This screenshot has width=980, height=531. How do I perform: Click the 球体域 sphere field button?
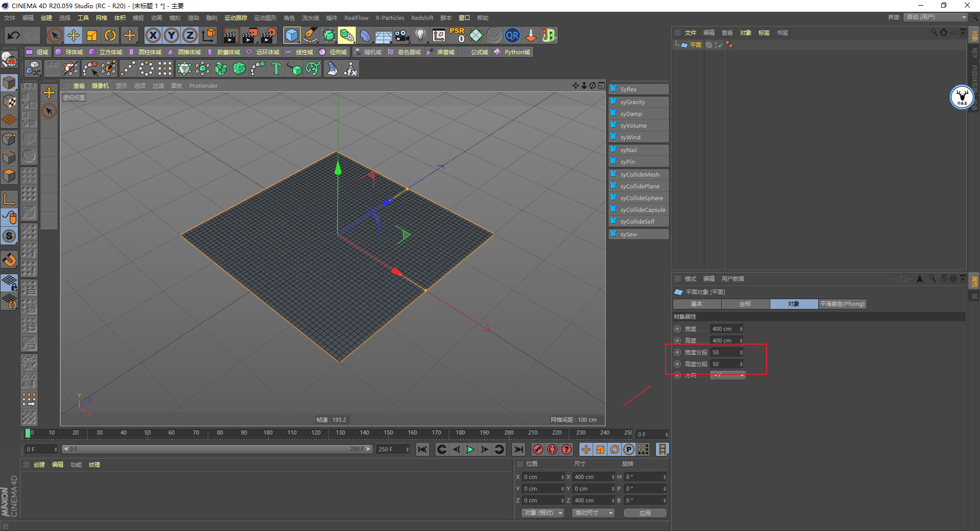(x=69, y=52)
